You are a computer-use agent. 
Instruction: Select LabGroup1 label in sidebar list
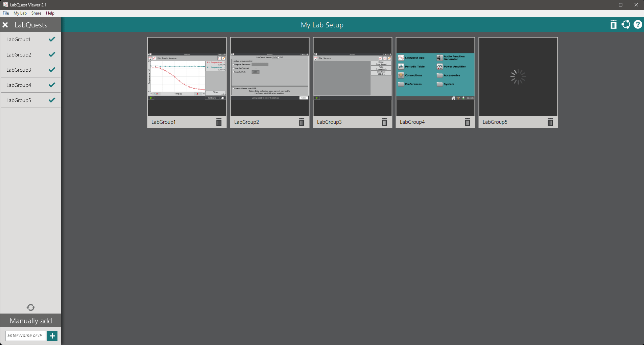(19, 40)
